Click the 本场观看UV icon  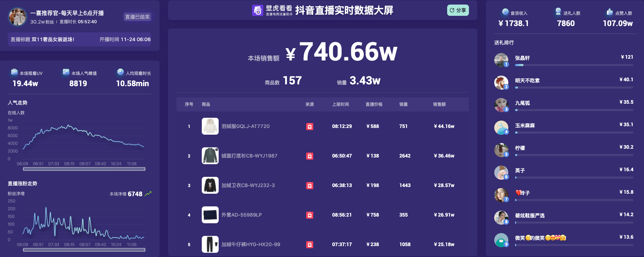click(x=14, y=72)
